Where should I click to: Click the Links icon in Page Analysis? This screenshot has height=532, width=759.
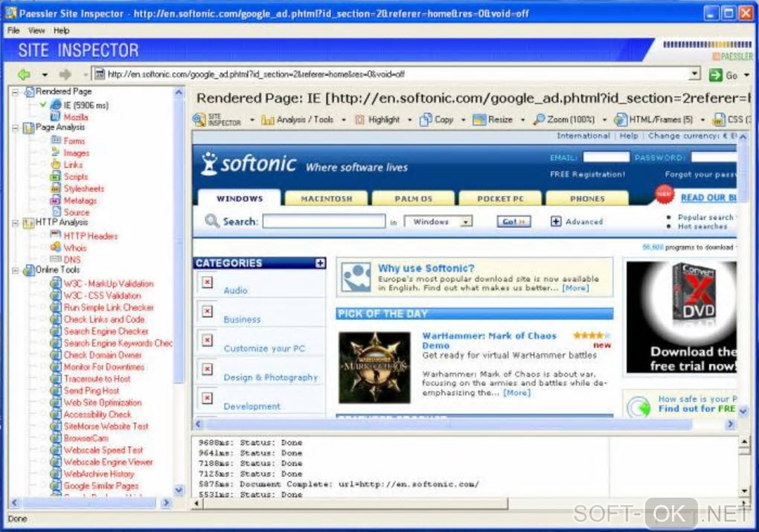coord(56,164)
